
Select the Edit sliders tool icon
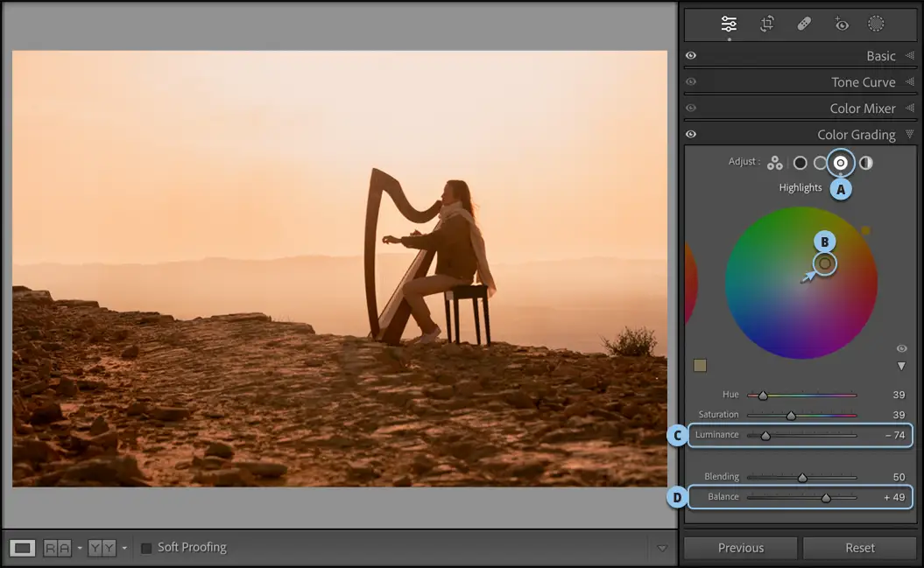pyautogui.click(x=729, y=25)
